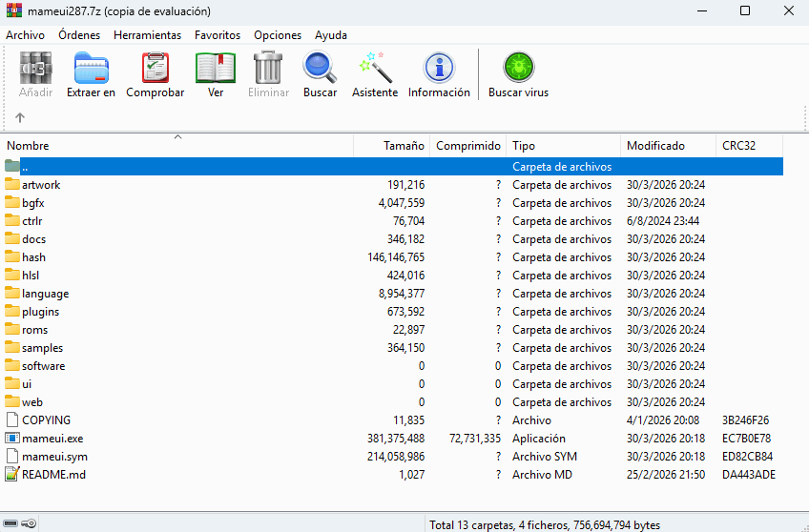Select the samples folder icon
This screenshot has width=809, height=532.
click(12, 347)
